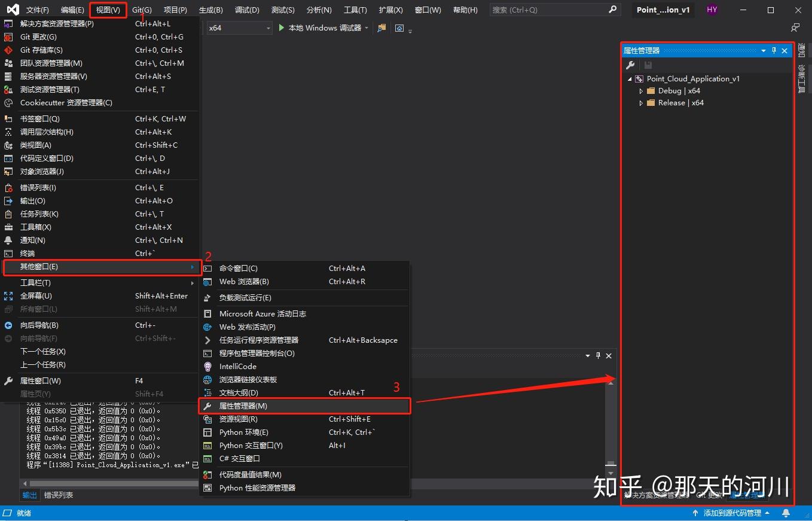Toggle the pin on 属性管理器 panel
The image size is (812, 521).
click(774, 50)
